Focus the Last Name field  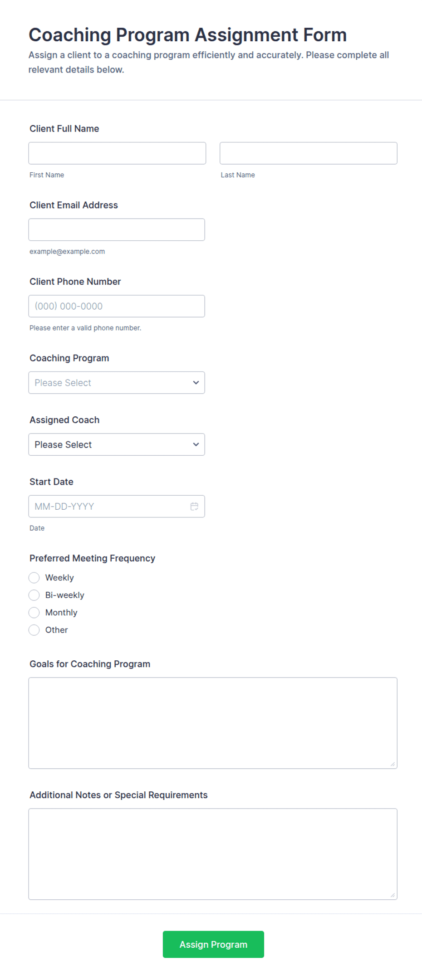pyautogui.click(x=309, y=153)
